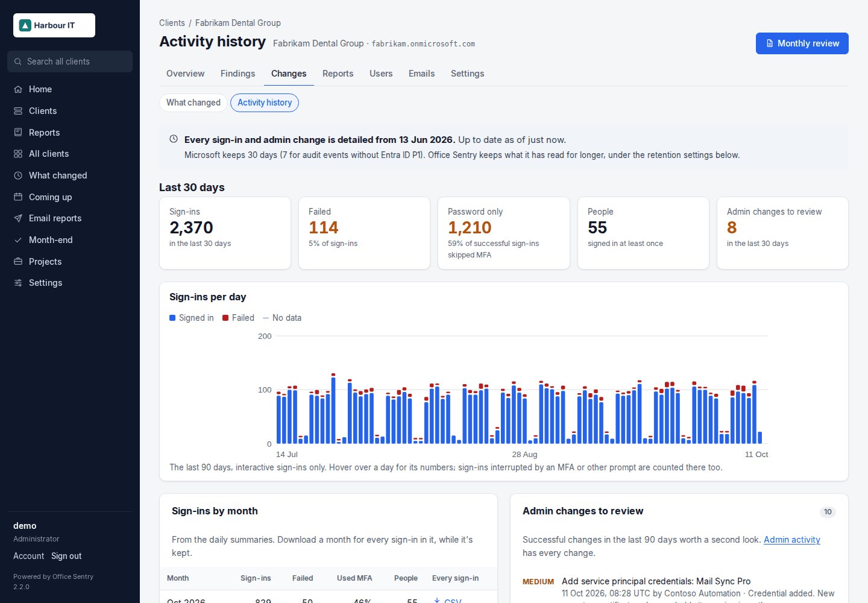
Task: Click the clock icon in info banner
Action: pyautogui.click(x=174, y=139)
